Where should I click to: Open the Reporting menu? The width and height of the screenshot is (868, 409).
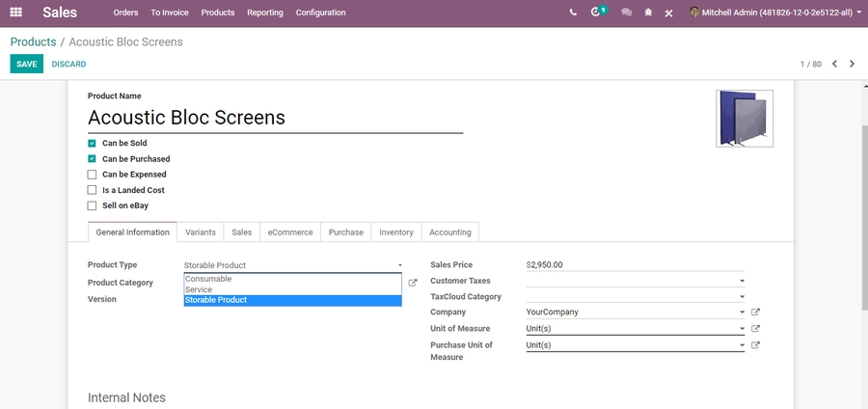(x=264, y=13)
